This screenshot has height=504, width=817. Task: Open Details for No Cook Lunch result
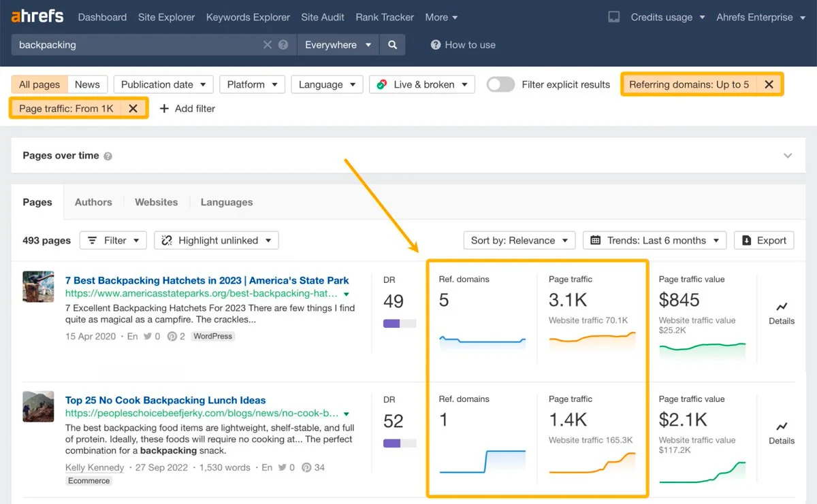(x=781, y=427)
